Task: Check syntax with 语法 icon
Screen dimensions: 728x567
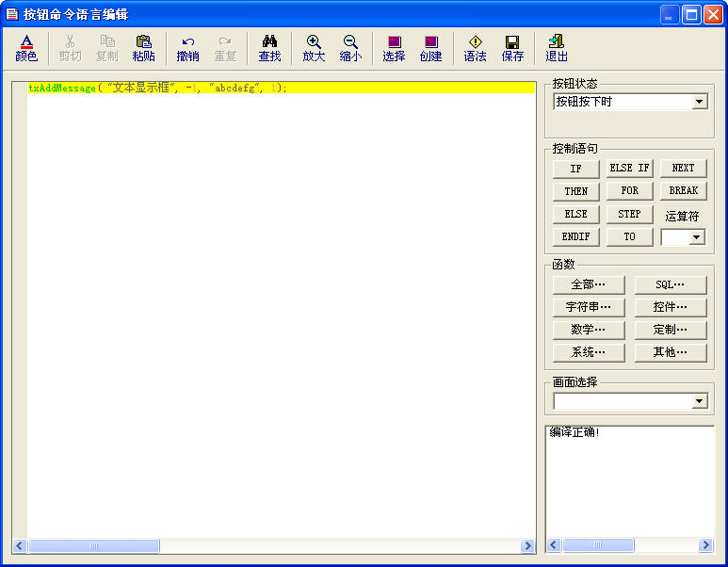Action: (x=475, y=48)
